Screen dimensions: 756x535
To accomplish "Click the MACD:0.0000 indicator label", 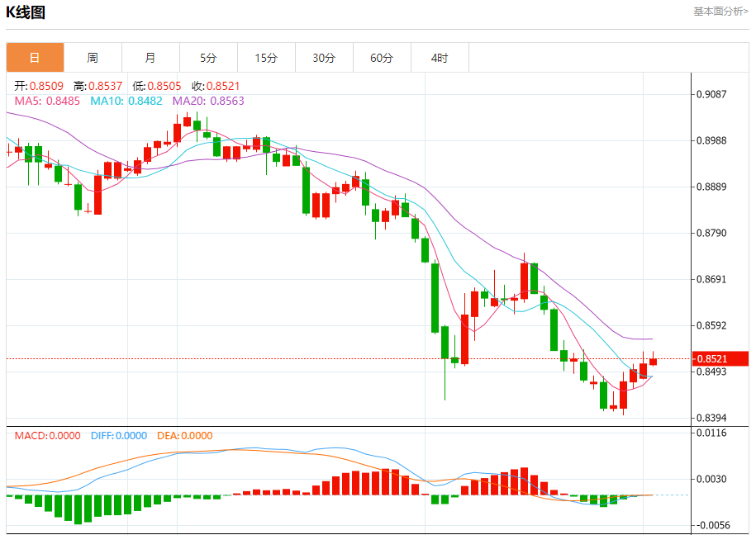I will coord(47,436).
